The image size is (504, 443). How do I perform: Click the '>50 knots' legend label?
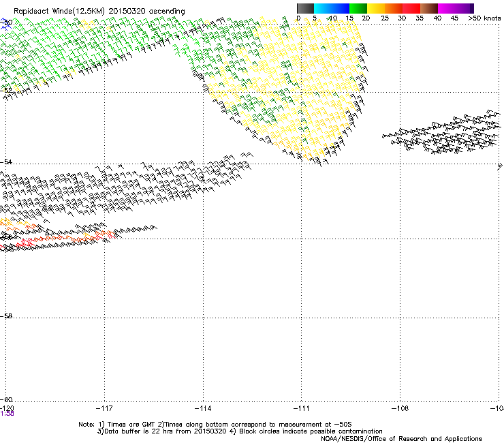484,18
